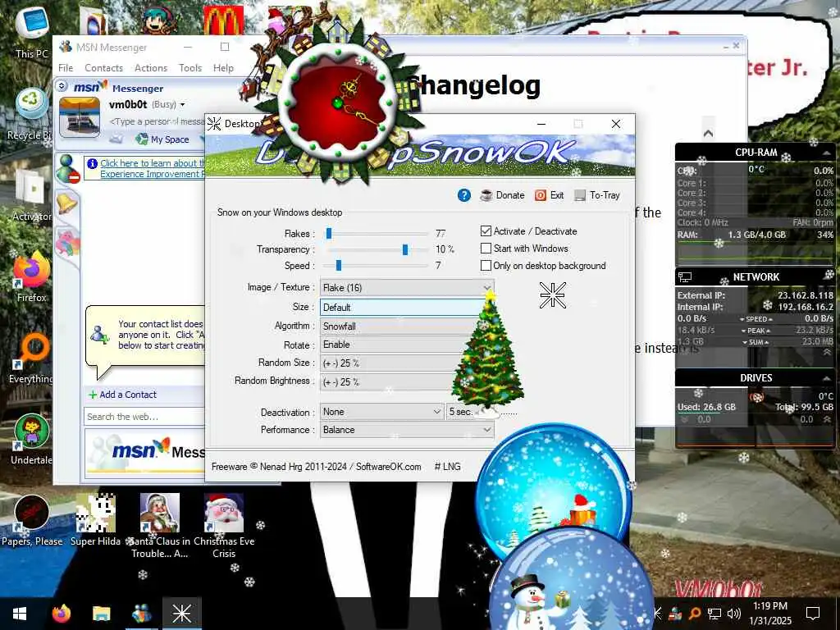Open the Image / Texture Flake (16) dropdown
The width and height of the screenshot is (840, 630).
407,288
